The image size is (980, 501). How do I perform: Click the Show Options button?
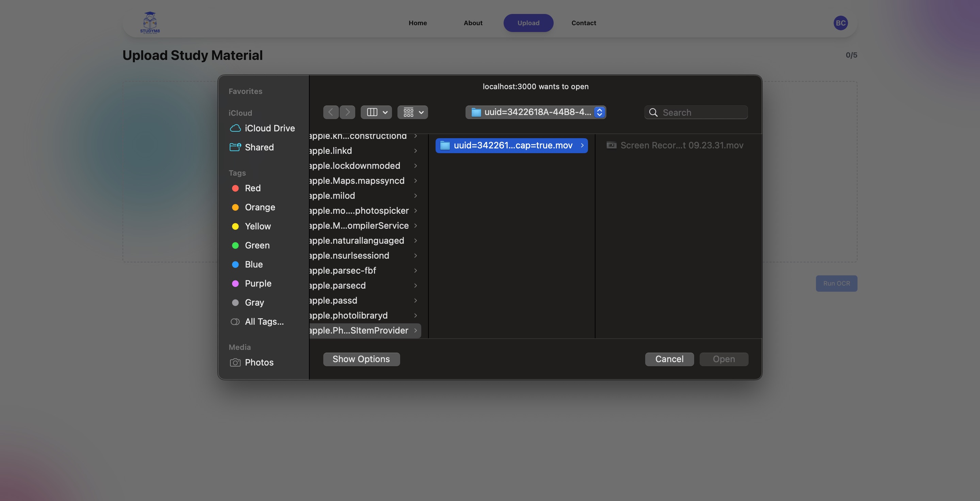pyautogui.click(x=361, y=359)
